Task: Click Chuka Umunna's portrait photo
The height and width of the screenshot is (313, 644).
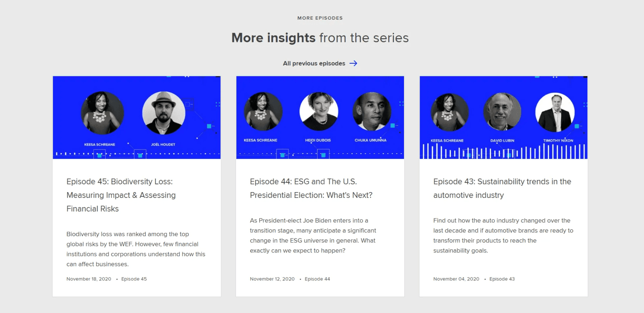Action: pyautogui.click(x=372, y=112)
